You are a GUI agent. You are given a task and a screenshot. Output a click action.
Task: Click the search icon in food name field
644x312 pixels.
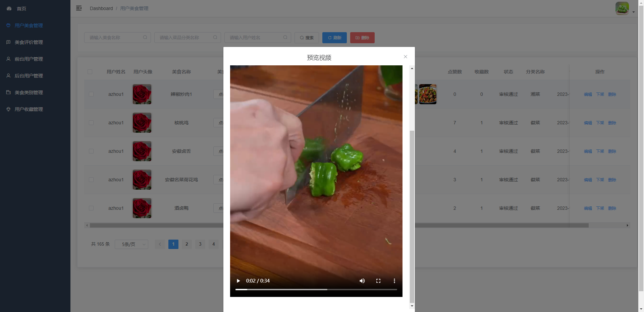(x=145, y=38)
